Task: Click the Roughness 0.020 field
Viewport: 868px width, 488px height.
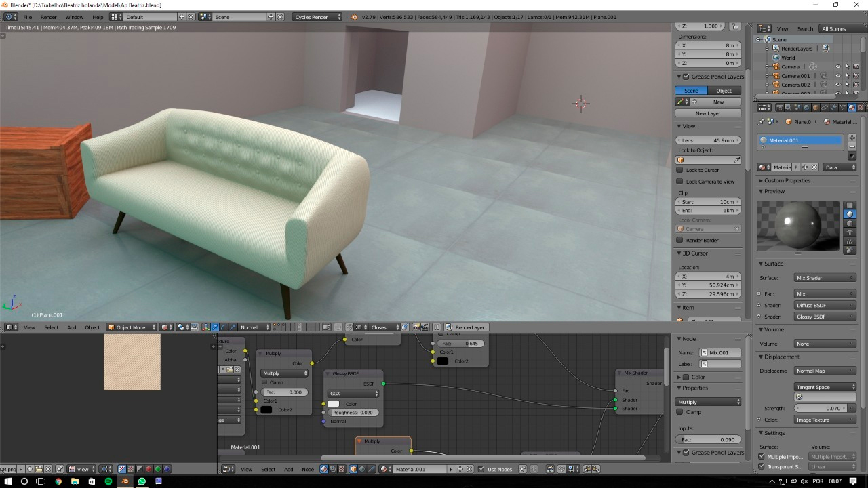Action: point(353,412)
